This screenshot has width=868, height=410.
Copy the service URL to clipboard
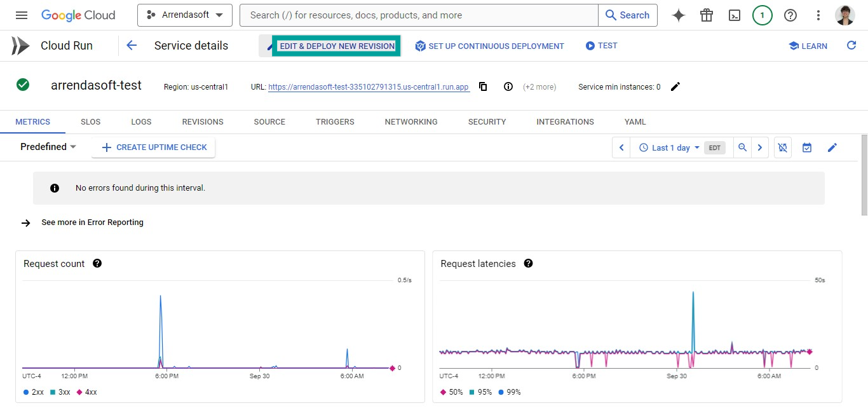click(483, 86)
